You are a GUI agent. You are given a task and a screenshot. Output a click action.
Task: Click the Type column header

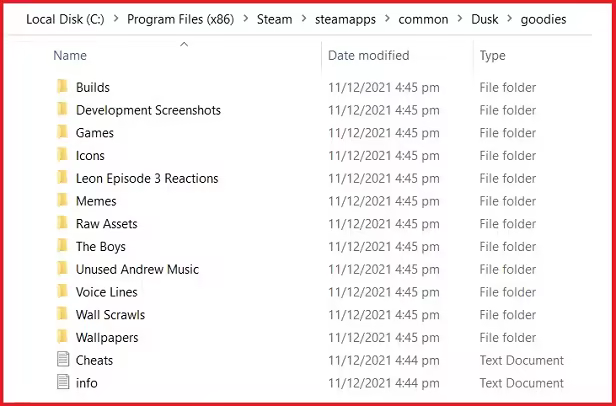[x=492, y=56]
